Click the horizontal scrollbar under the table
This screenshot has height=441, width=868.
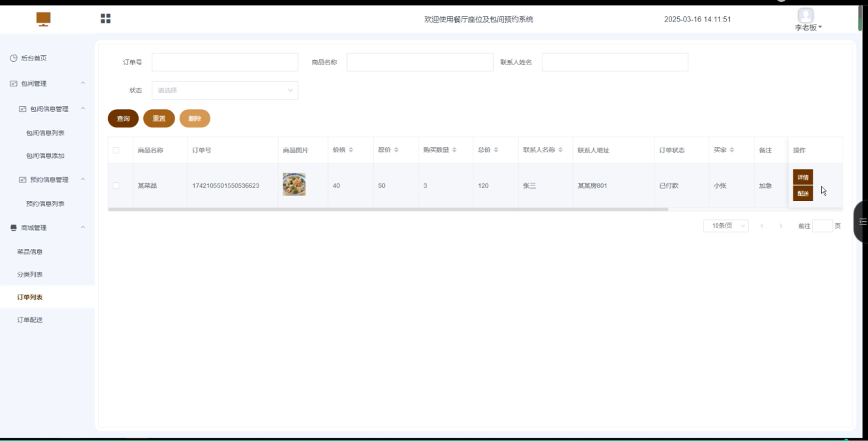click(388, 209)
